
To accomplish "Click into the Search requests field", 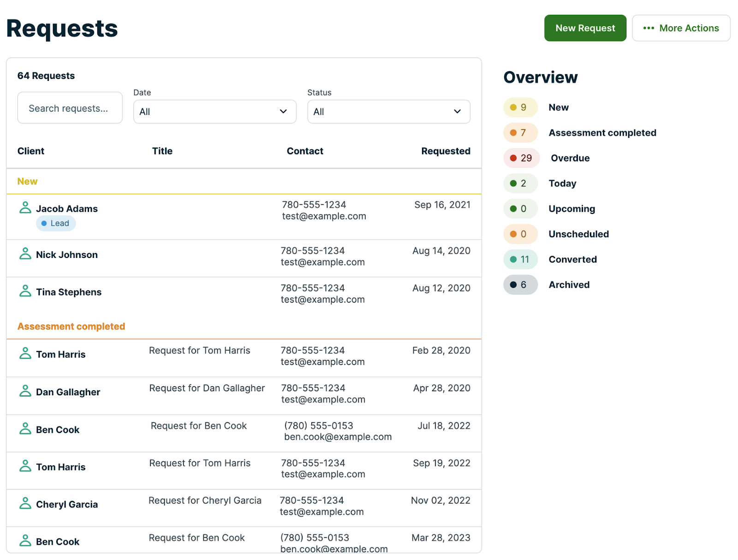I will tap(70, 108).
